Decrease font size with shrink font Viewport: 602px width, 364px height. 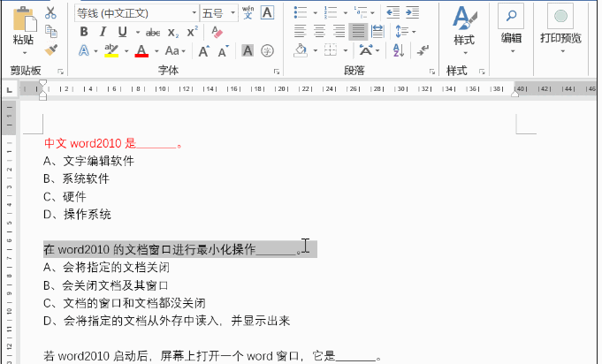(x=223, y=50)
